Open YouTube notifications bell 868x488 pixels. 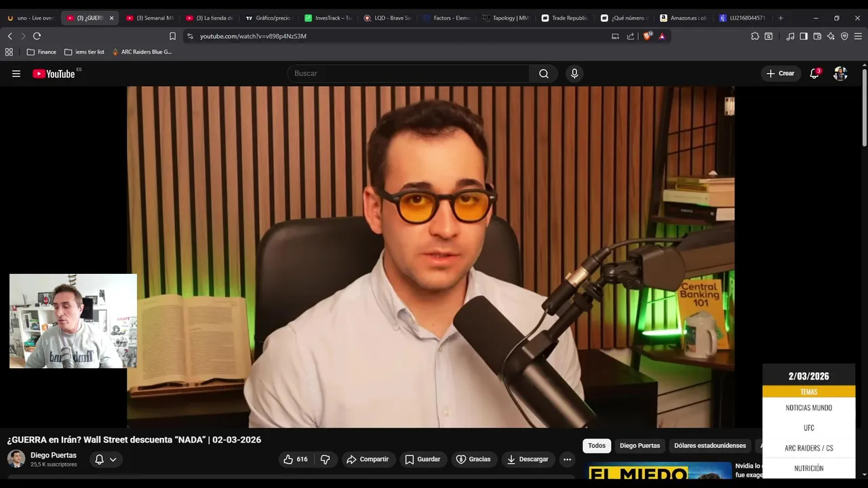(814, 73)
